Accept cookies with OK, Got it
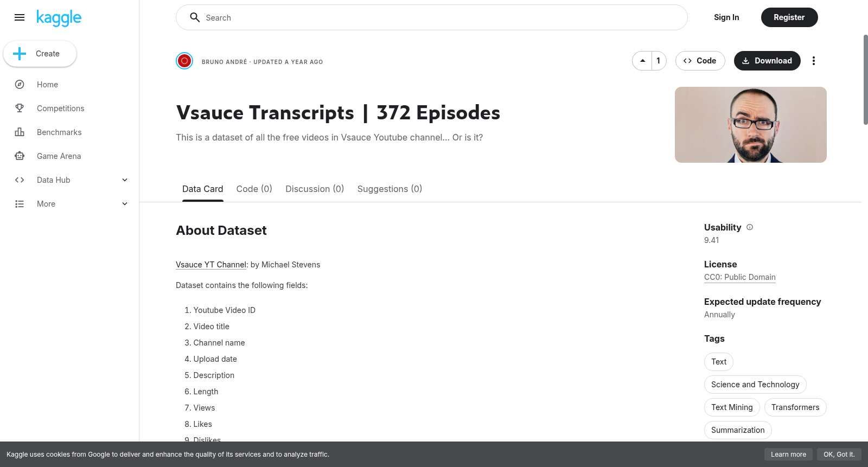The width and height of the screenshot is (868, 467). tap(839, 455)
